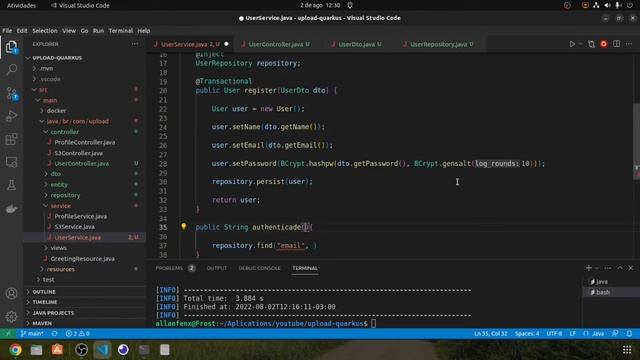Open the Docker view in the activity bar
Screen dimensions: 640x360
point(11,209)
